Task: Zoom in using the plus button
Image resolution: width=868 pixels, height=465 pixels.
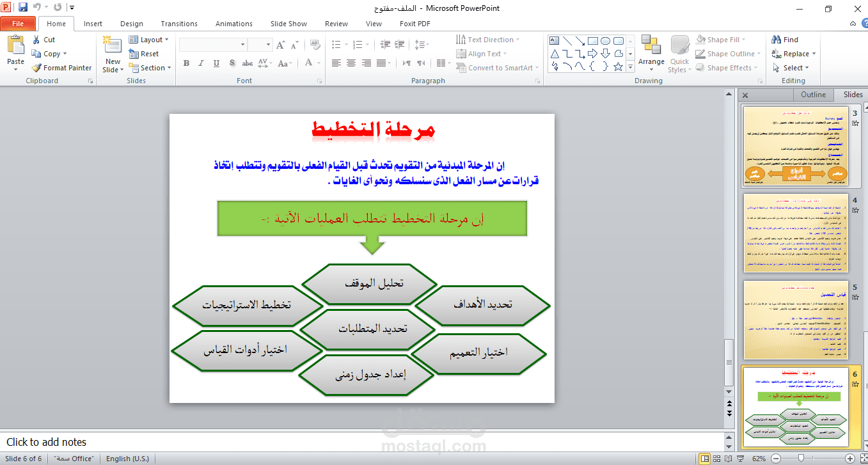Action: tap(849, 458)
